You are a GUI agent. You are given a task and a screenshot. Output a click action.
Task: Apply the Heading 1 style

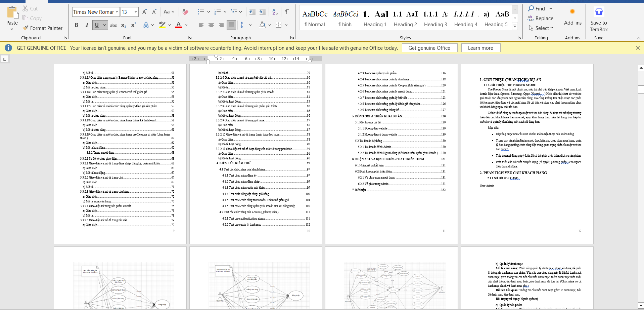tap(375, 18)
